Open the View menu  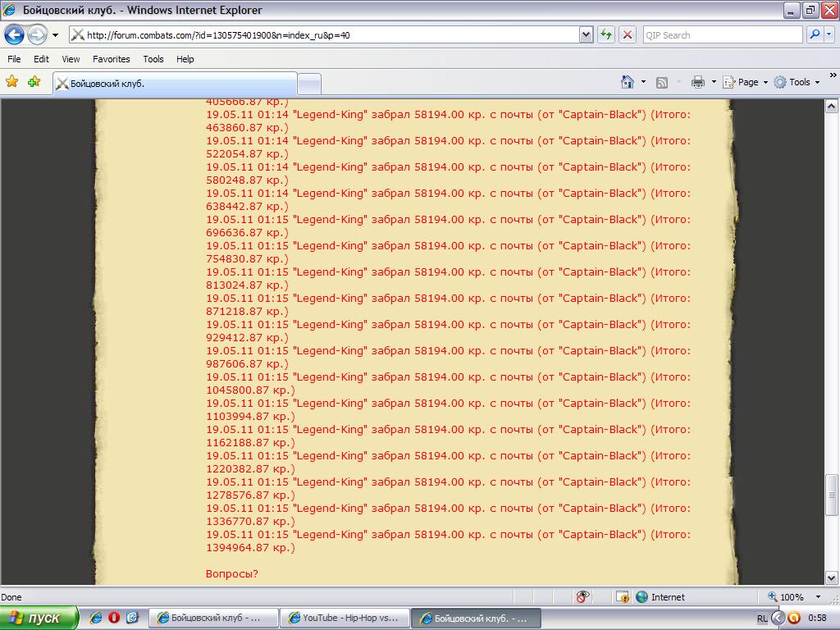click(x=71, y=59)
